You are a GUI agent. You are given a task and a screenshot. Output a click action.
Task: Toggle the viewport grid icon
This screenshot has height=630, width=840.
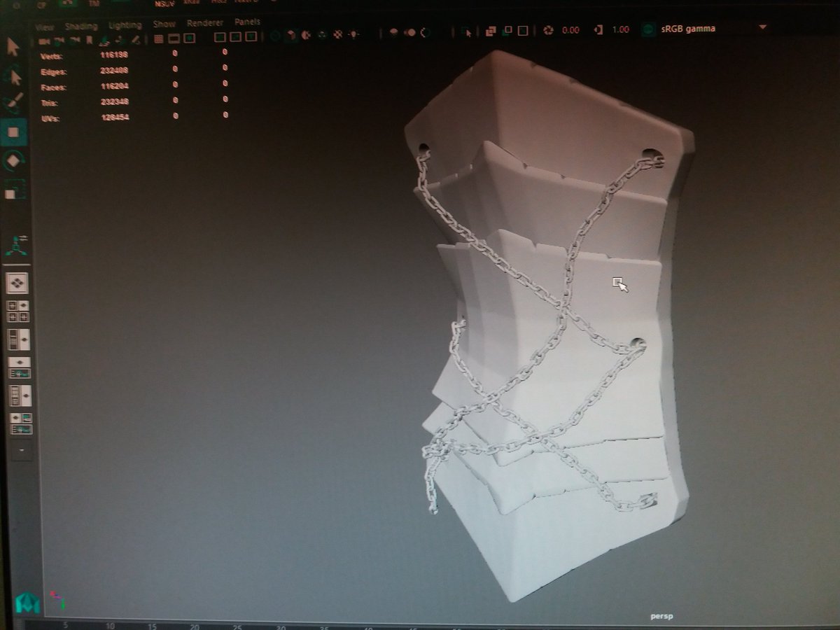(159, 38)
